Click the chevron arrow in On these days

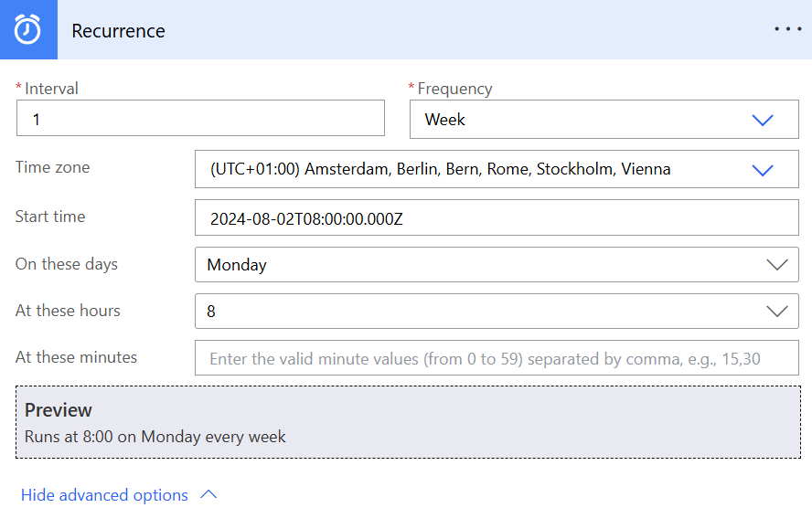point(776,265)
